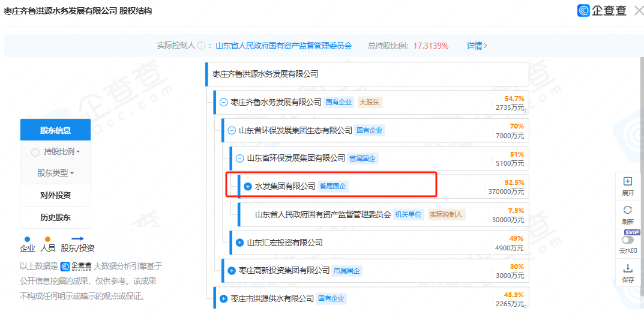Click 水发集团有限公司 company name
Image resolution: width=644 pixels, height=317 pixels.
(285, 187)
